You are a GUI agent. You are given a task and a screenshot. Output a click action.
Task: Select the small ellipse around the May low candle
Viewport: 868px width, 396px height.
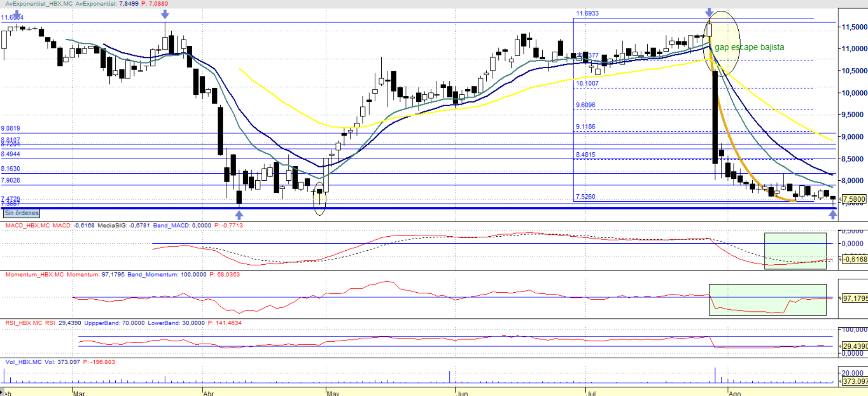(320, 198)
